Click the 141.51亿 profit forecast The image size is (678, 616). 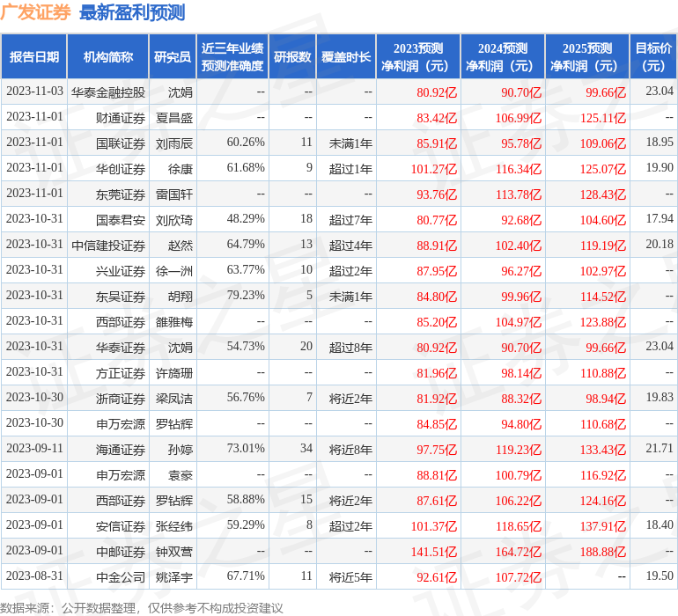pos(434,552)
